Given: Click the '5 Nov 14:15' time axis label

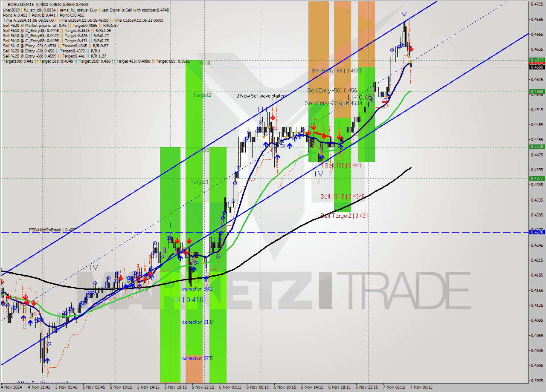Looking at the screenshot, I should point(149,387).
